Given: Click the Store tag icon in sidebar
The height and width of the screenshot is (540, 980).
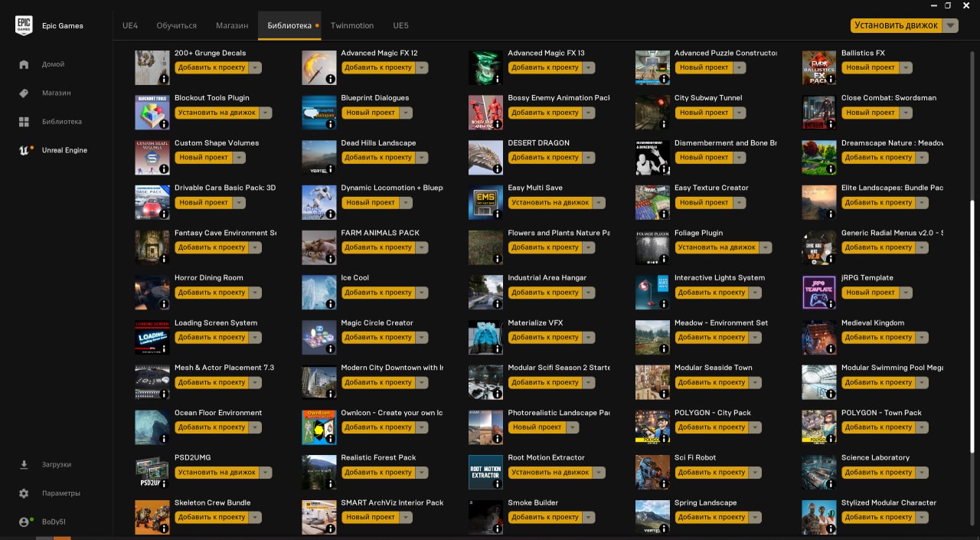Looking at the screenshot, I should click(x=24, y=93).
